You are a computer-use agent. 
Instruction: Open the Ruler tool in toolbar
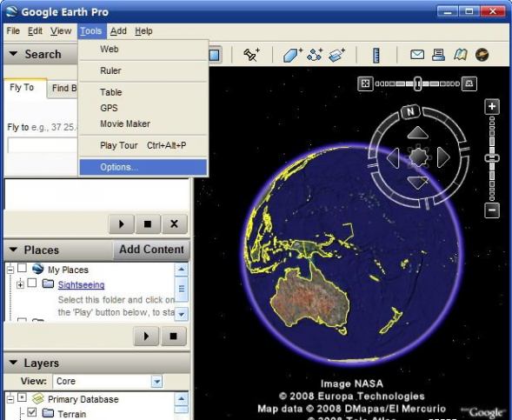point(376,55)
